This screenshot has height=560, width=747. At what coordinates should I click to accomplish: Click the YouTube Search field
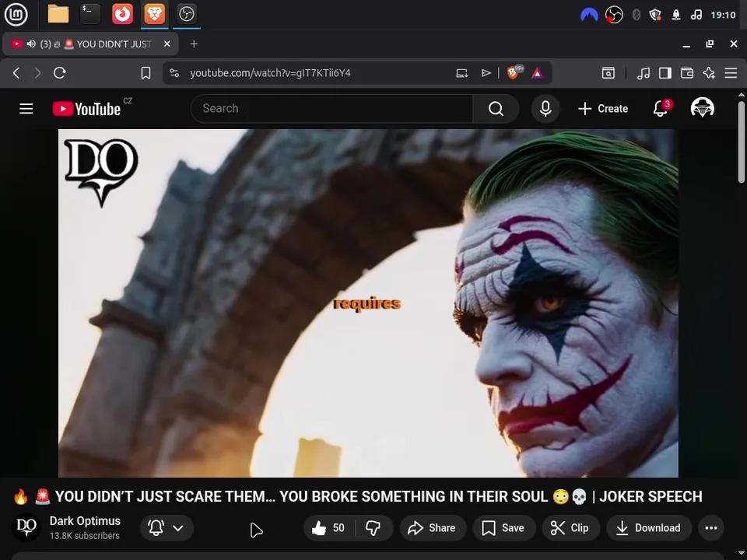tap(331, 109)
